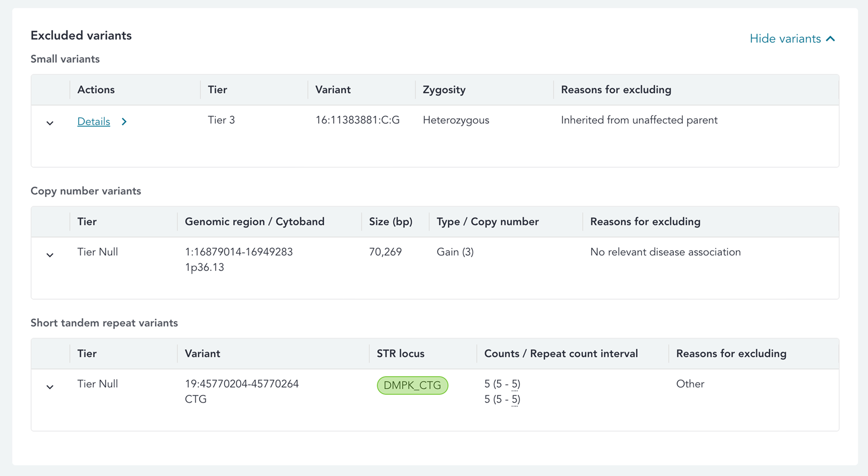Click the first underlined repeat count value
868x476 pixels.
coord(515,384)
